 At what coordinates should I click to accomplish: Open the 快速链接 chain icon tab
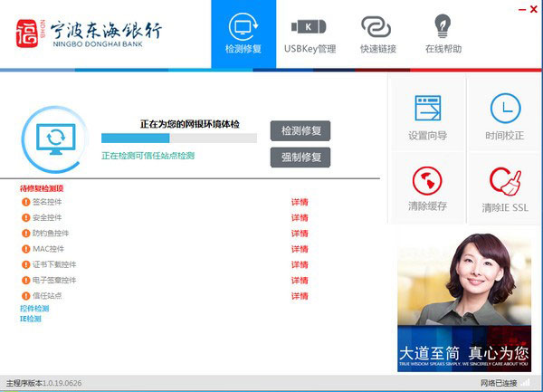click(377, 33)
